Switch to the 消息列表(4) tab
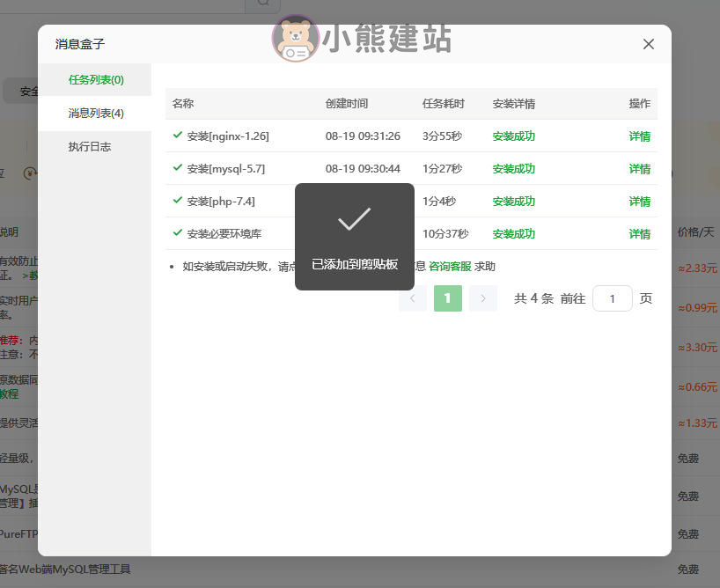Screen dimensions: 720x588 coord(96,114)
